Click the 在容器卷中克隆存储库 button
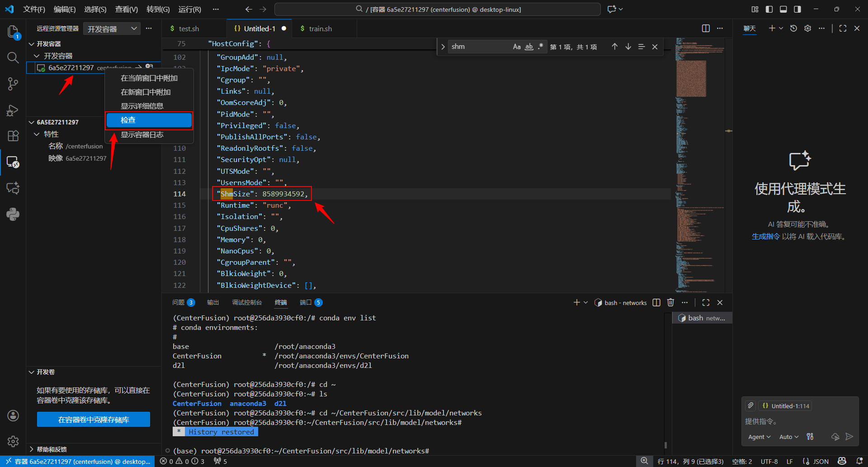This screenshot has height=467, width=868. [x=94, y=419]
